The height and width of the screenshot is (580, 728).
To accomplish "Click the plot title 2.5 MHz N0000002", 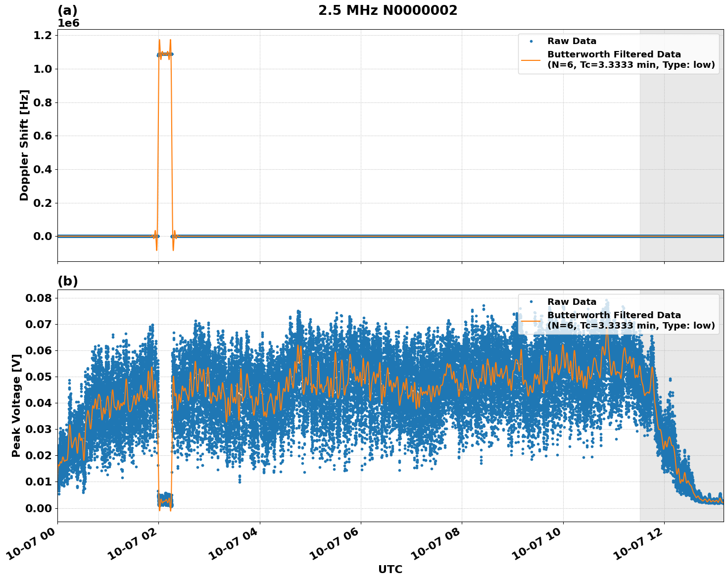I will tap(388, 10).
